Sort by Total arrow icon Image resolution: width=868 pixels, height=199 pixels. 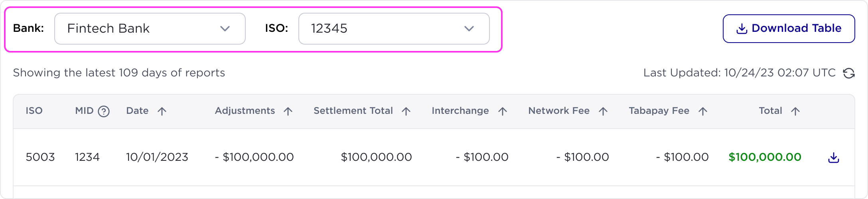[x=795, y=111]
